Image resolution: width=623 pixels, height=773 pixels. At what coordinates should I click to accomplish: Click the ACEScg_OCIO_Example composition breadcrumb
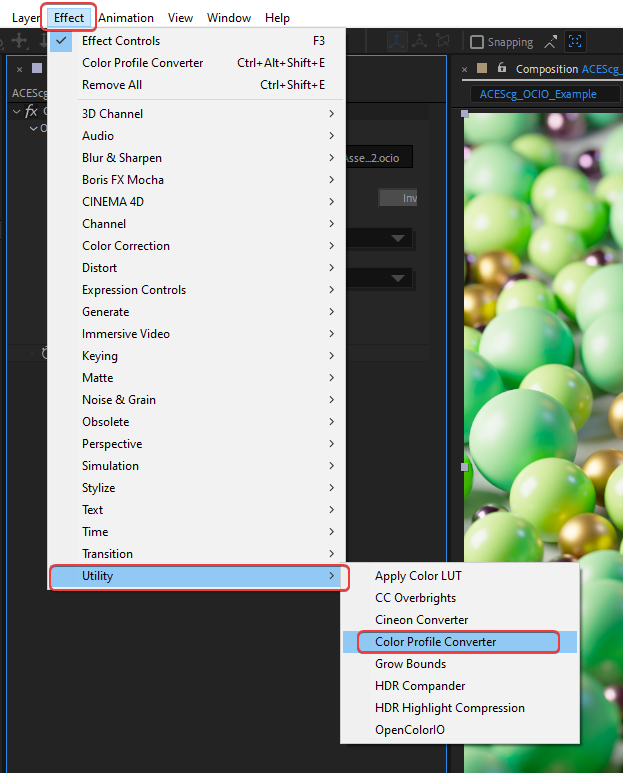[538, 94]
